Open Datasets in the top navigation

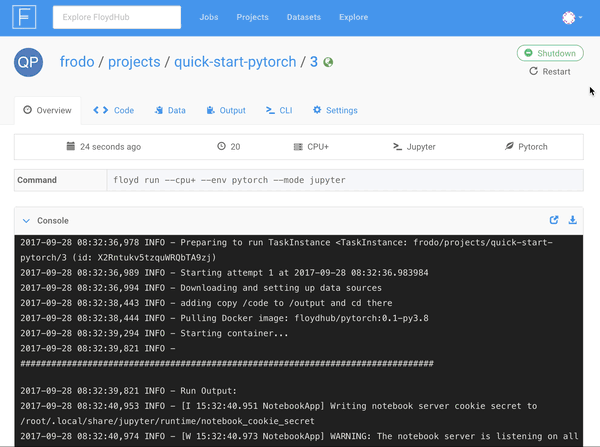[303, 17]
